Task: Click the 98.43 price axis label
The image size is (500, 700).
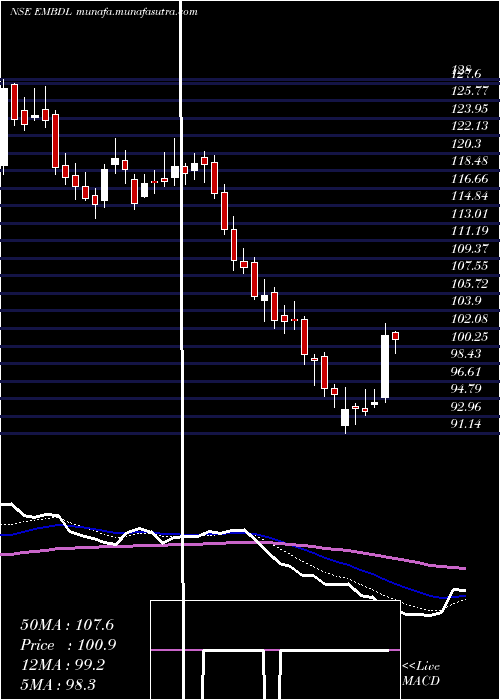Action: click(x=466, y=354)
